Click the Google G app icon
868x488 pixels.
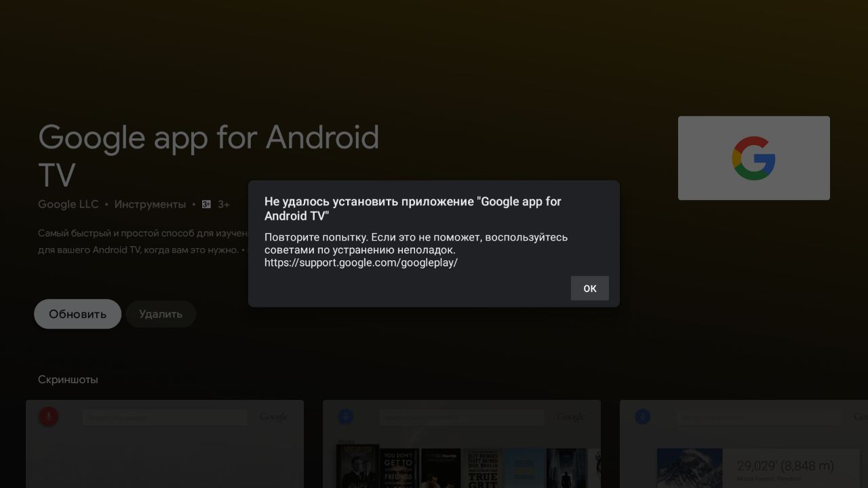coord(753,158)
